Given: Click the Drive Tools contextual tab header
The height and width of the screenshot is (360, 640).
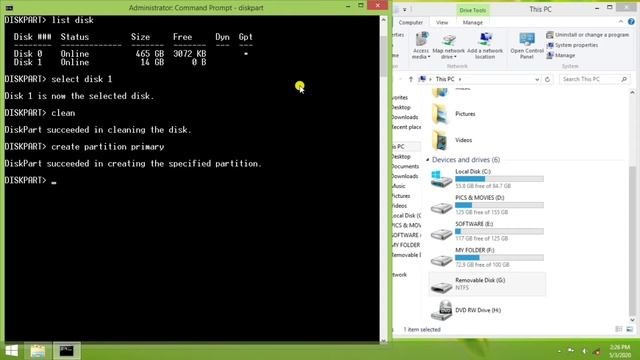Looking at the screenshot, I should (473, 10).
